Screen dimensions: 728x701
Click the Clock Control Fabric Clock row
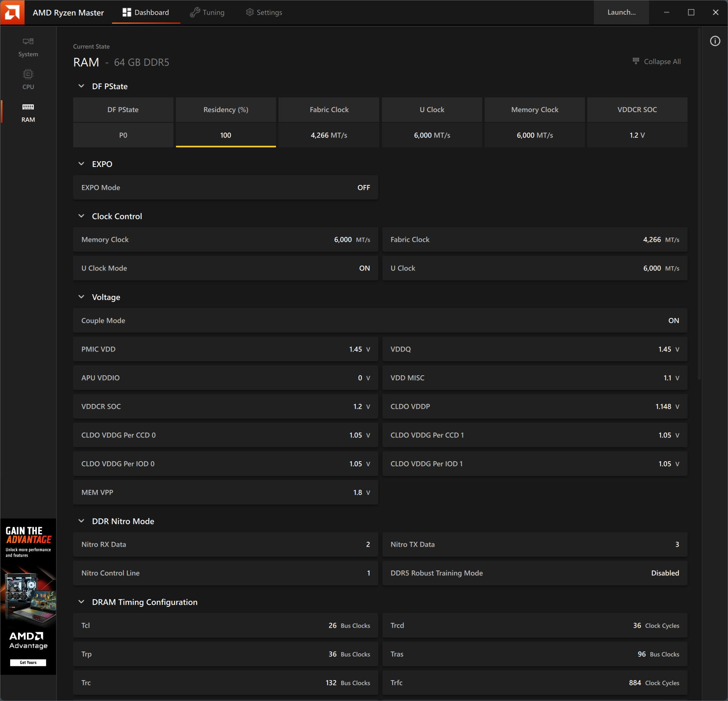pos(535,239)
